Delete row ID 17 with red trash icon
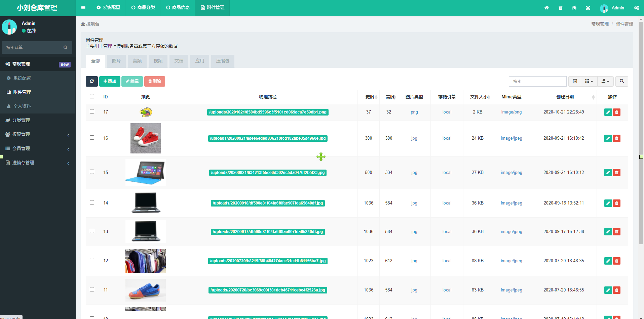 tap(617, 112)
